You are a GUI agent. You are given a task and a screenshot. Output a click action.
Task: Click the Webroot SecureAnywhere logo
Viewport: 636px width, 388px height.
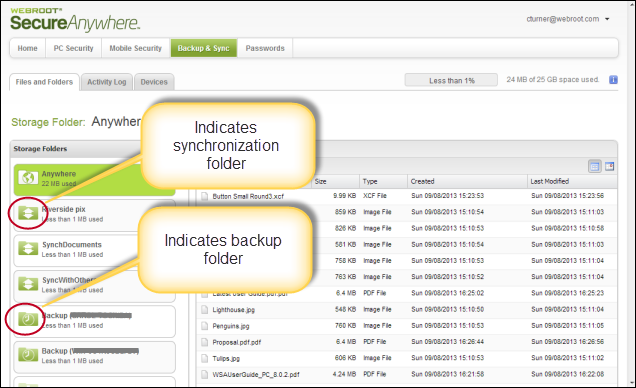tap(75, 20)
